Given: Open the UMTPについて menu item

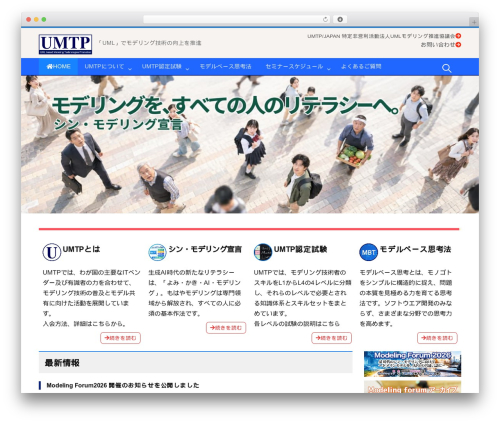Looking at the screenshot, I should click(104, 67).
